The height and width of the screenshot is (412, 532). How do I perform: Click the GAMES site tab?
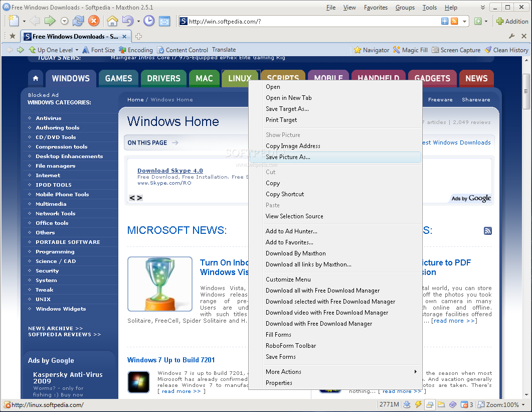[x=118, y=78]
